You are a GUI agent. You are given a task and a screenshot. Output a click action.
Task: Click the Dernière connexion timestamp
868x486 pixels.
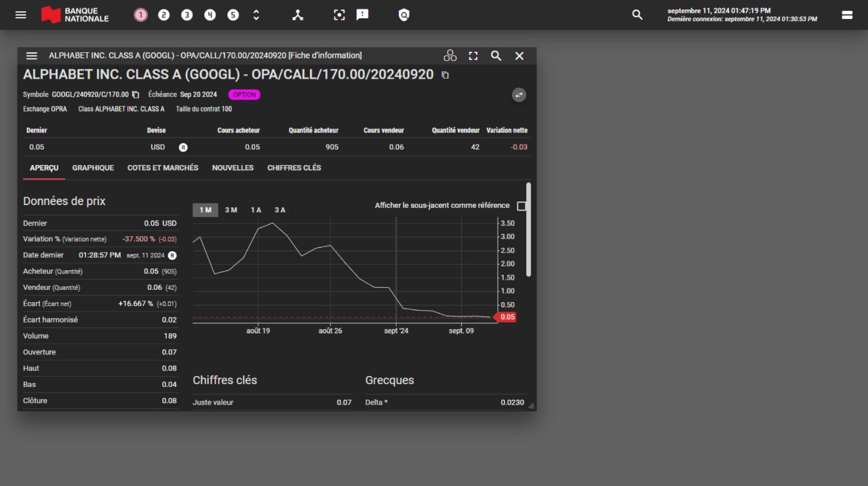pos(742,19)
